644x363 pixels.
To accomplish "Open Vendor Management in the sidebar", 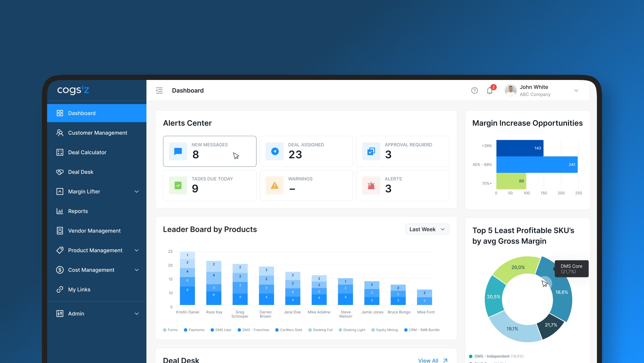I will tap(97, 231).
